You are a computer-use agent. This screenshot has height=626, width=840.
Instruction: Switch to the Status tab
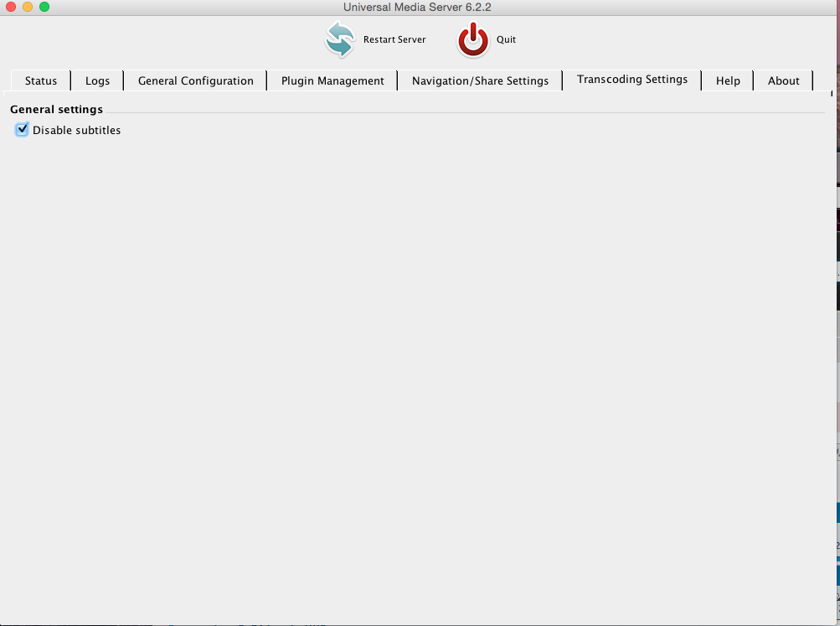(41, 80)
